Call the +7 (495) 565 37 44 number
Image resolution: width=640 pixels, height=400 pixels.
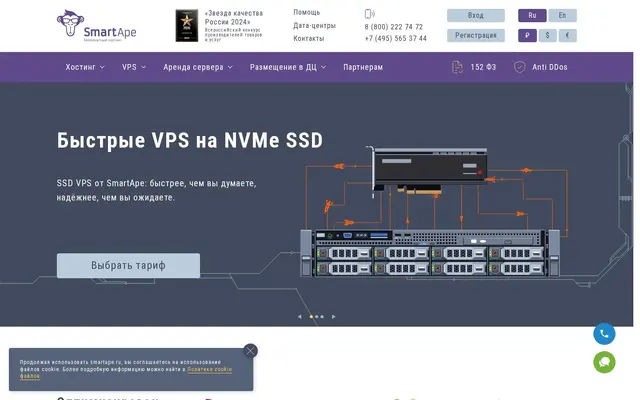pos(396,38)
